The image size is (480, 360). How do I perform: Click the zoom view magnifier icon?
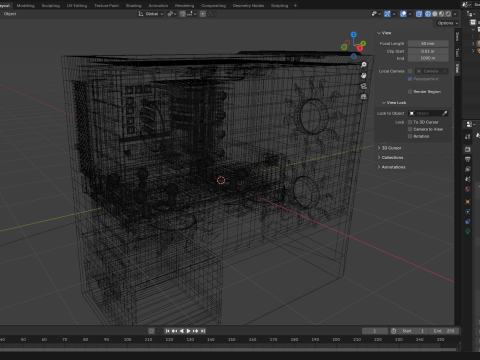click(364, 65)
